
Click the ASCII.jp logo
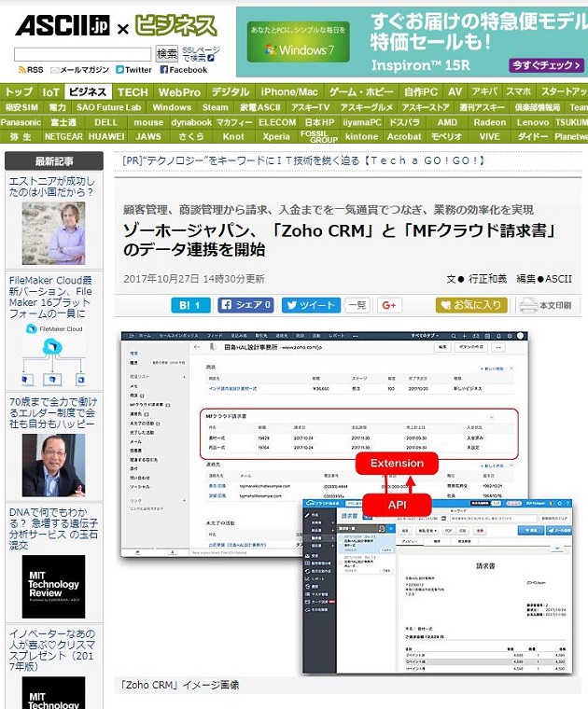pos(63,25)
